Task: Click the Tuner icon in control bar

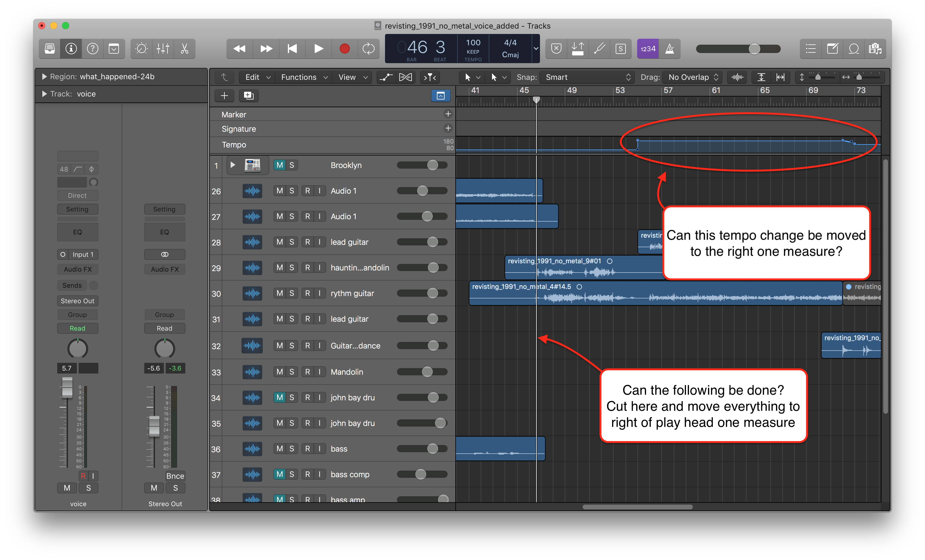Action: (600, 49)
